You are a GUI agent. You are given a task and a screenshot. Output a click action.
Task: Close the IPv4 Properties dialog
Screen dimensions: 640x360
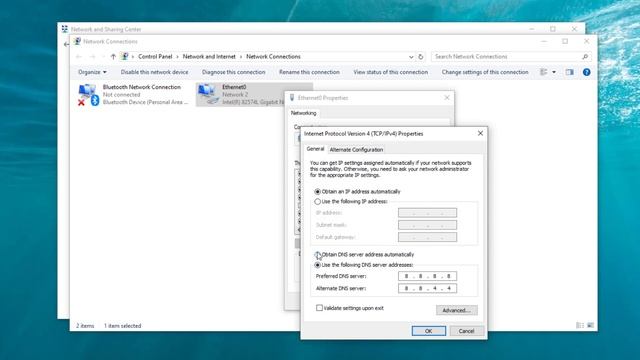(x=480, y=133)
